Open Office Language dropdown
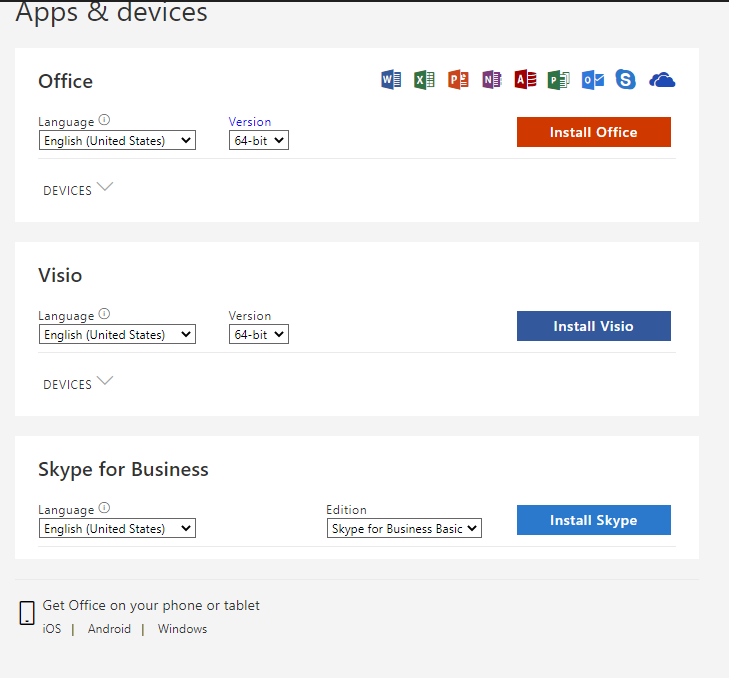729x678 pixels. pos(117,140)
